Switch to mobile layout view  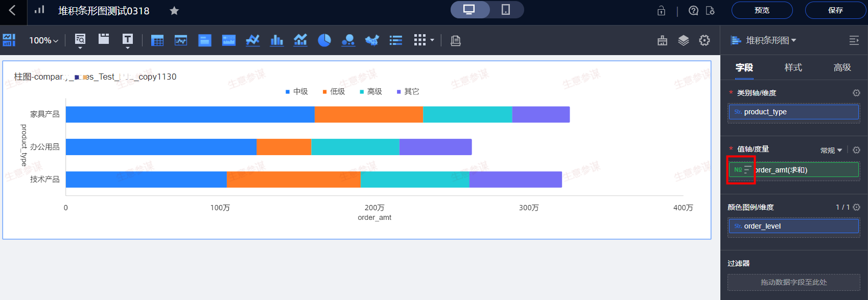505,10
